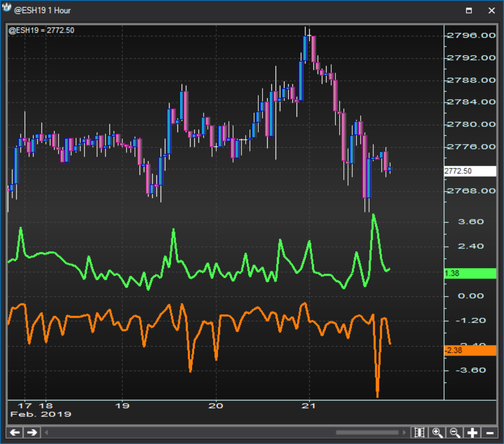Click the 2.40 indicator axis label
The image size is (504, 444).
[x=471, y=247]
